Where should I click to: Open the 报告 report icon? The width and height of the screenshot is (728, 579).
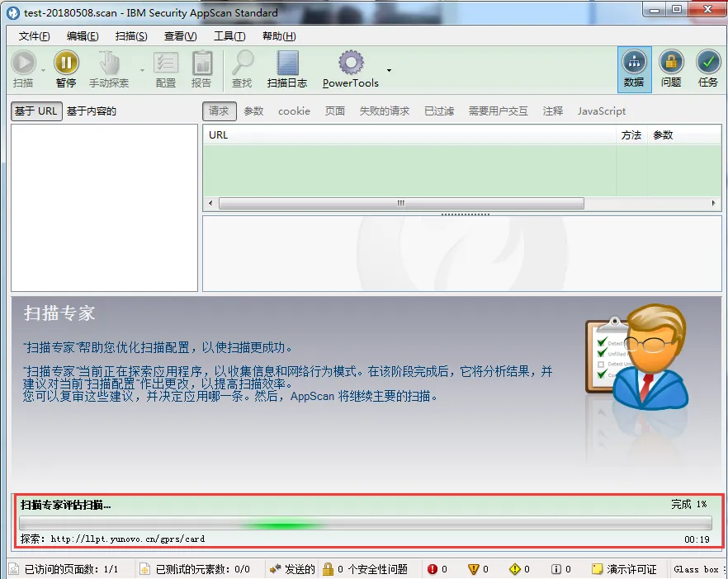202,63
